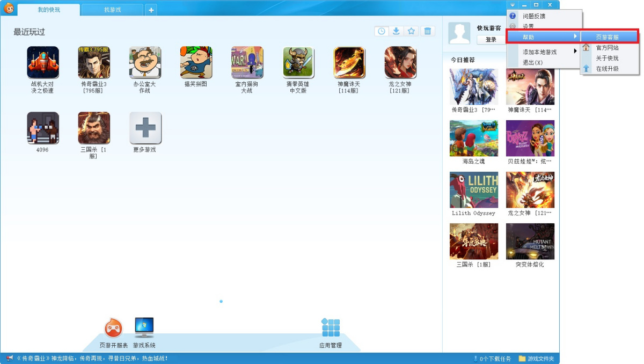Launch the 4096 game icon
644x364 pixels.
click(43, 128)
